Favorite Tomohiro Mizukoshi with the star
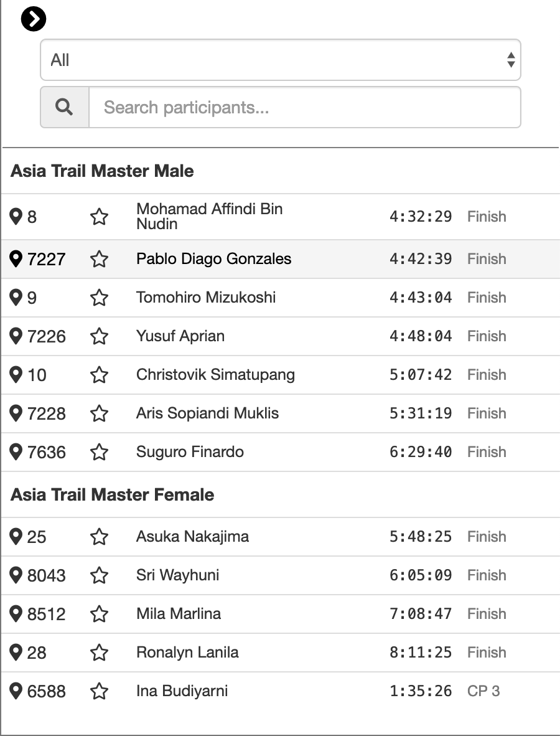The height and width of the screenshot is (736, 560). tap(99, 298)
